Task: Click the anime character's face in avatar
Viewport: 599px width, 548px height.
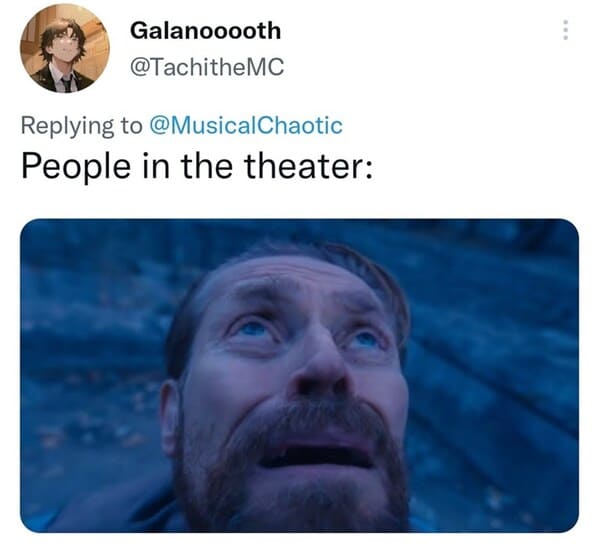Action: [x=65, y=47]
